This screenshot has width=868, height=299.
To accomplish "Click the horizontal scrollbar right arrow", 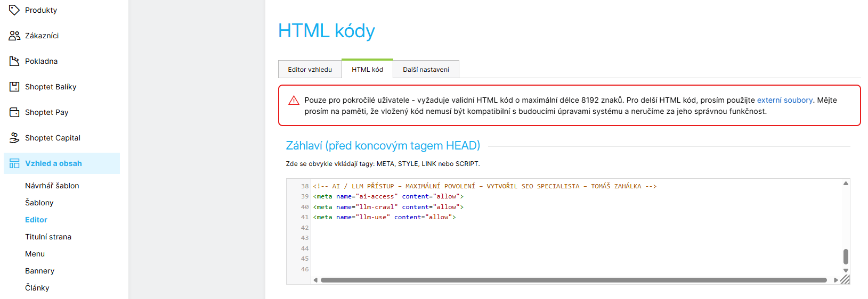I will coord(835,280).
